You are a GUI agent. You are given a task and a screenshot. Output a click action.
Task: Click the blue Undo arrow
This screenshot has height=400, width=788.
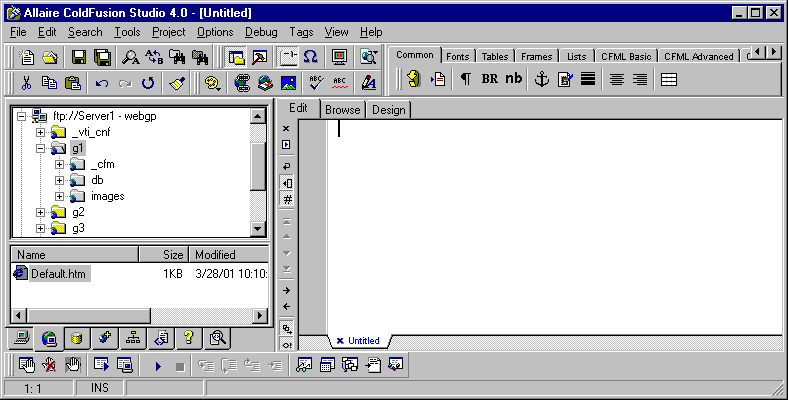pyautogui.click(x=102, y=83)
